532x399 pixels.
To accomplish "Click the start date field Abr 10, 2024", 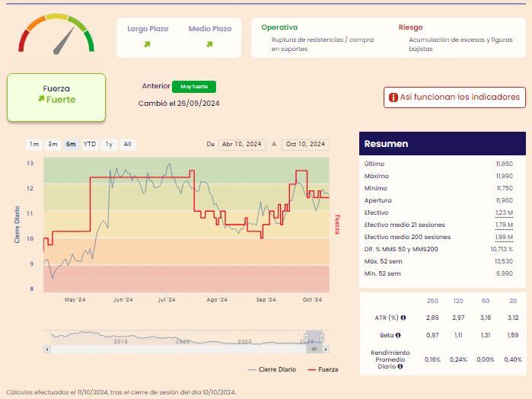I will click(242, 145).
